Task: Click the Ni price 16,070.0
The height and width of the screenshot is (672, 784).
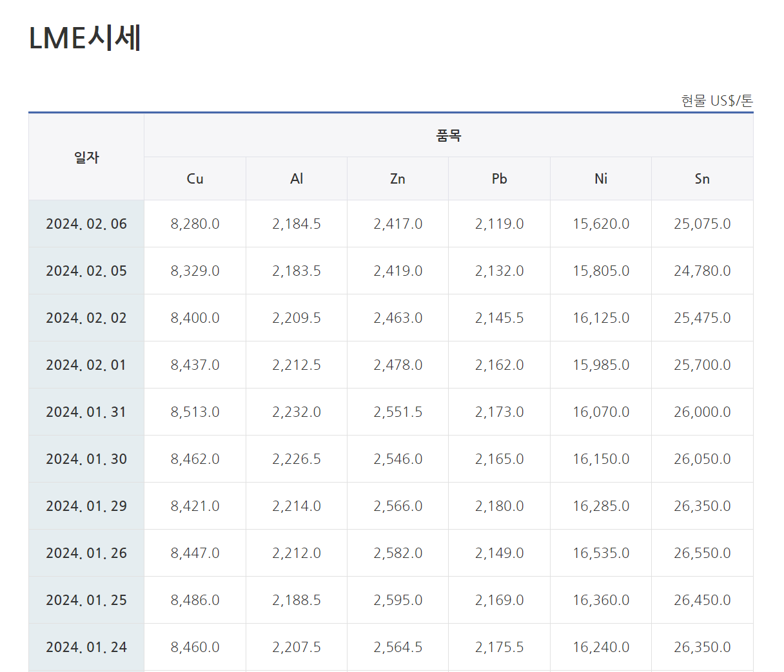Action: (x=601, y=412)
